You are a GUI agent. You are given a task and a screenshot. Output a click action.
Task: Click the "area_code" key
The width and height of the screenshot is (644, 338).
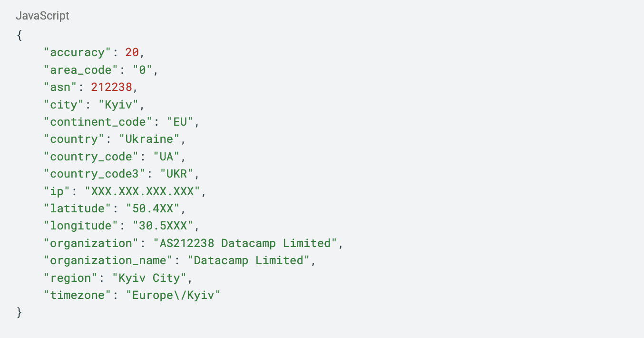tap(80, 70)
